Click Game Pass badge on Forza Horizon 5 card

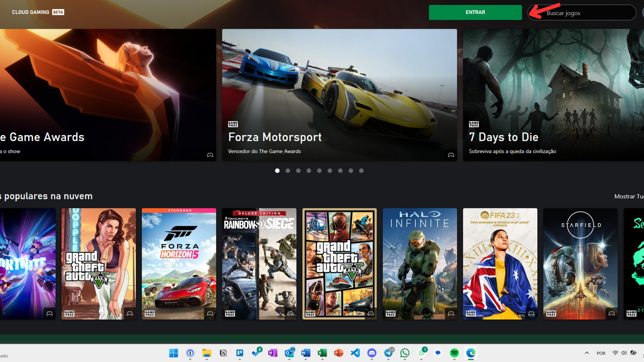[150, 313]
